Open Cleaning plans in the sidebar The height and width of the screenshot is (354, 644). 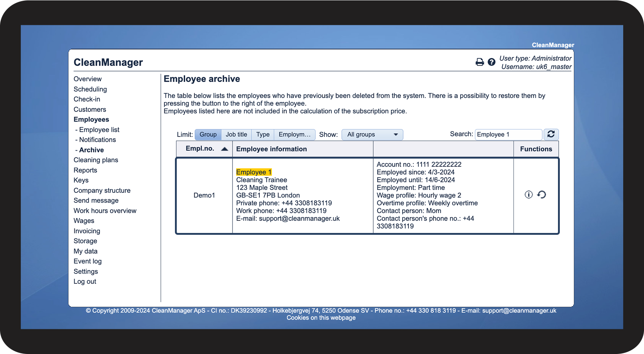(96, 160)
